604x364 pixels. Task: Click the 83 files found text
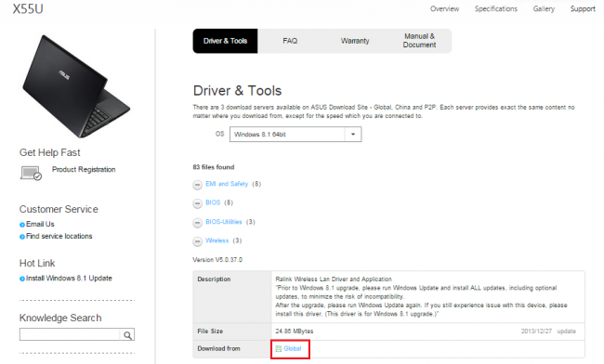coord(214,167)
